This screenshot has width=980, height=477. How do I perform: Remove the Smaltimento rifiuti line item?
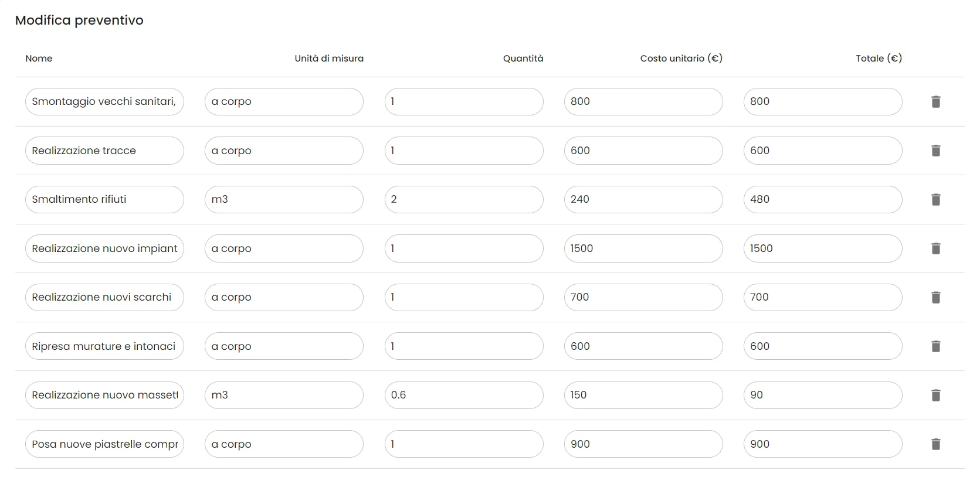[935, 200]
